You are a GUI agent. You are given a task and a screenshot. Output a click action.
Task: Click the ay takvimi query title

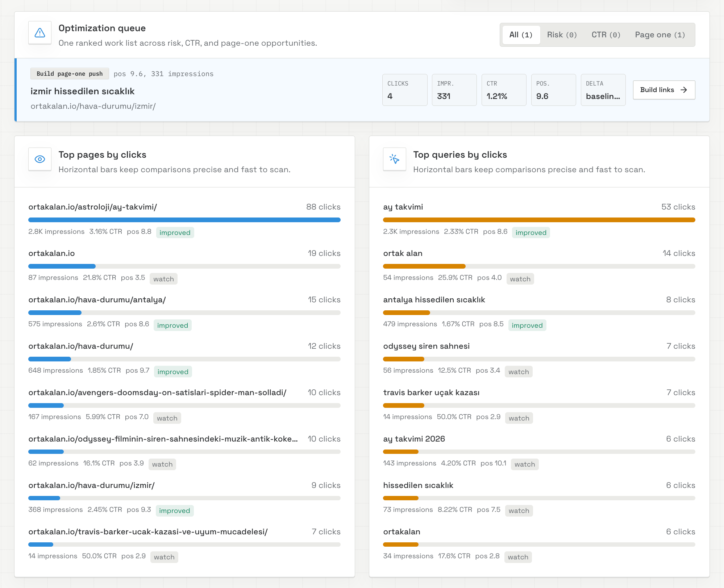403,207
